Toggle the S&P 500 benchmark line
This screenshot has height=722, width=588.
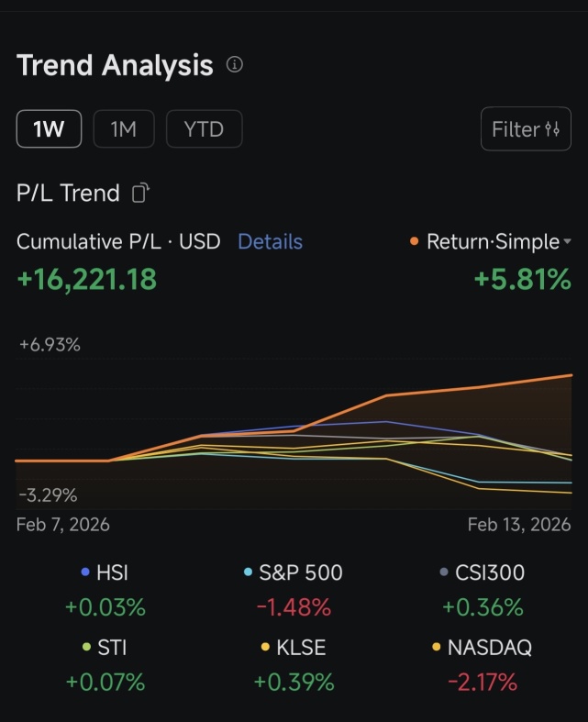point(294,572)
